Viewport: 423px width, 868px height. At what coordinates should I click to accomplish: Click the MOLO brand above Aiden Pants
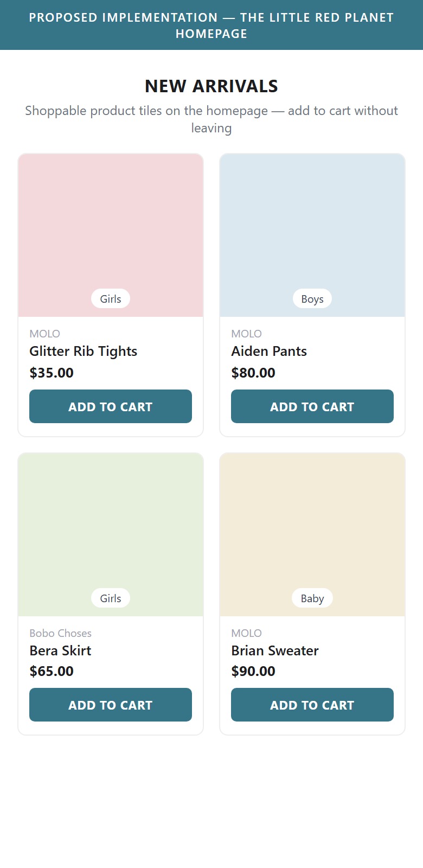coord(246,334)
